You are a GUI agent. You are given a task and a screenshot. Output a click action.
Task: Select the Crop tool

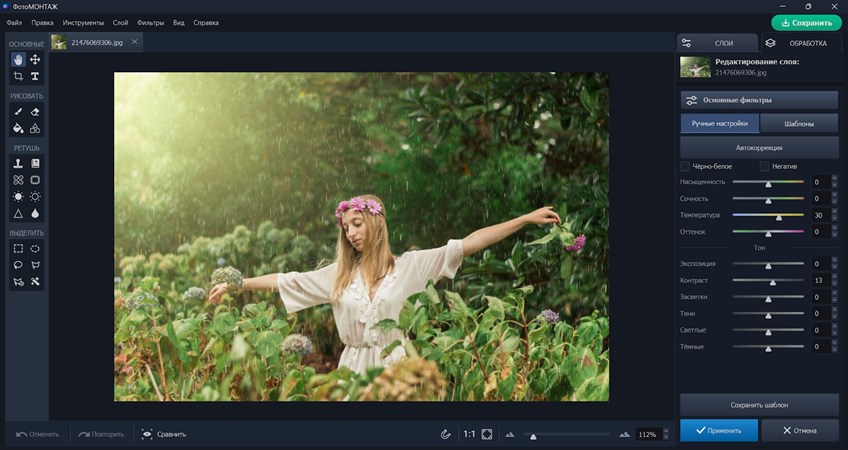click(x=18, y=76)
